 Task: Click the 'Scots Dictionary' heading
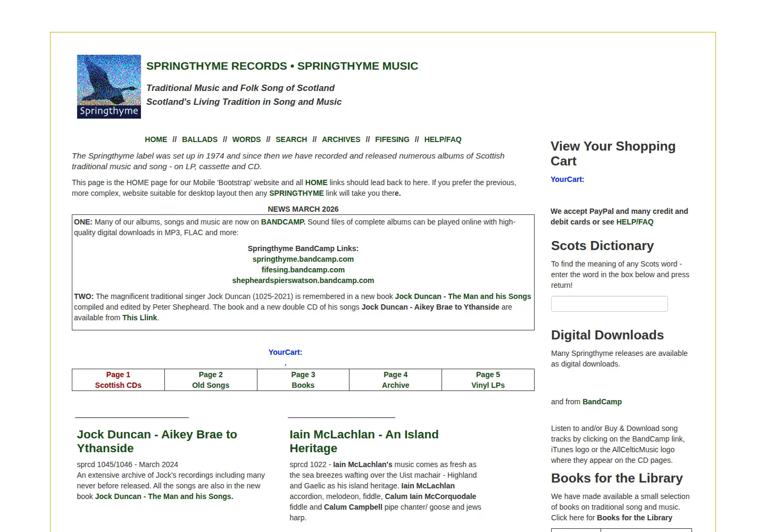coord(602,246)
